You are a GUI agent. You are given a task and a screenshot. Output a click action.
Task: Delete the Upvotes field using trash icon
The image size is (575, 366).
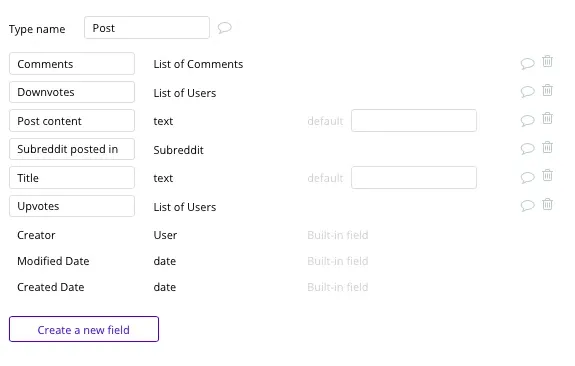(x=547, y=204)
